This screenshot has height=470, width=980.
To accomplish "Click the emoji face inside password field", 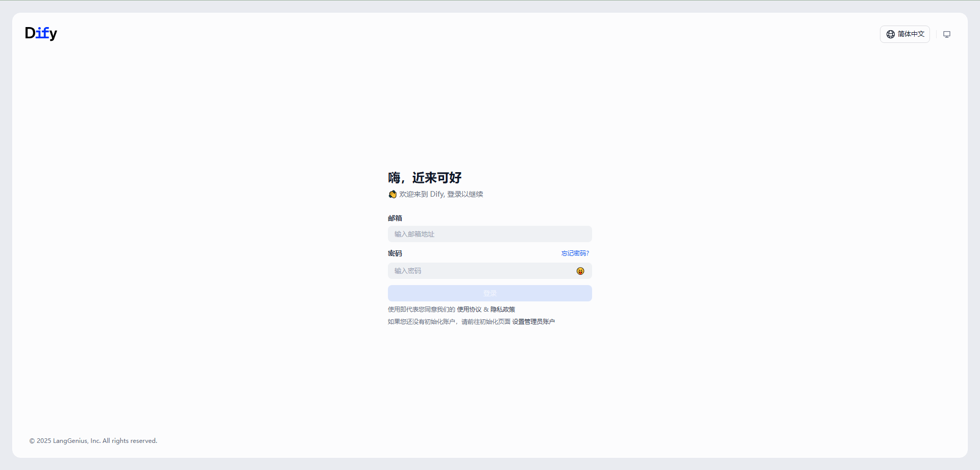I will pos(580,271).
